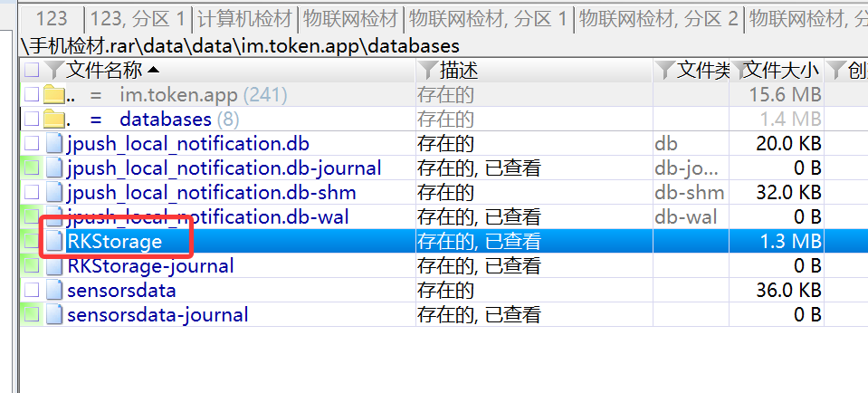Viewport: 868px width, 393px height.
Task: Click file icon of sensorsdata-journal
Action: tap(54, 314)
